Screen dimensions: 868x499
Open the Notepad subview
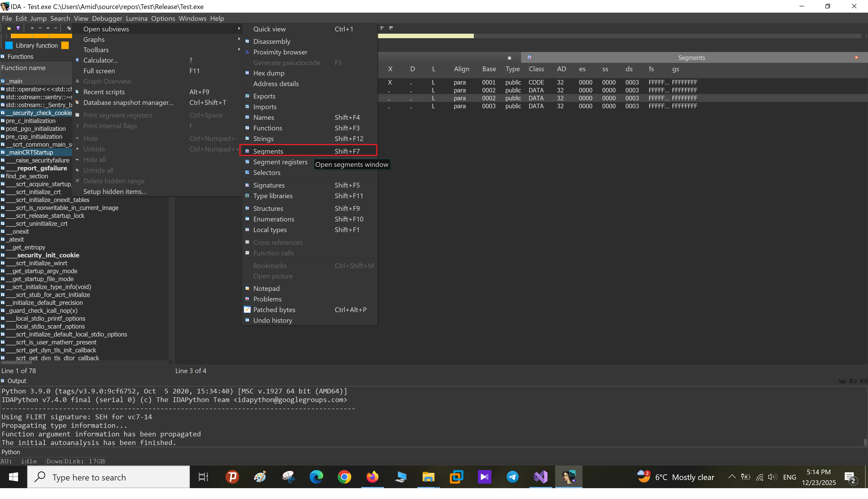[266, 288]
